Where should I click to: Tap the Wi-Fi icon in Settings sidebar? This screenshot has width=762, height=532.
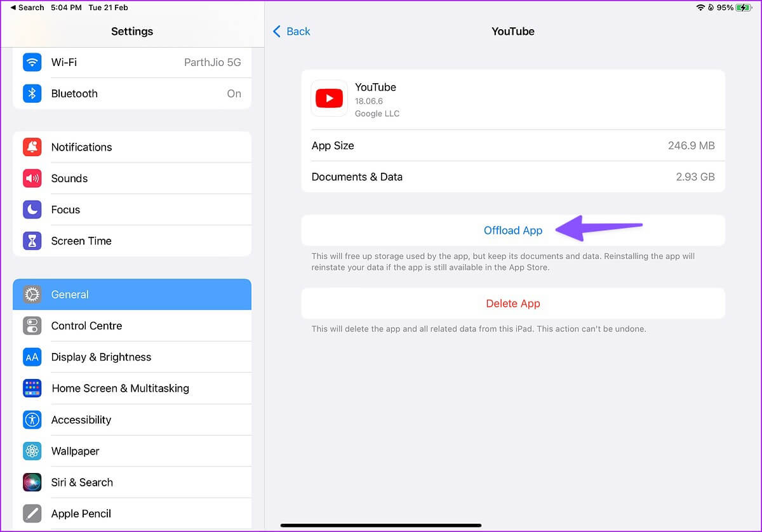click(x=32, y=62)
